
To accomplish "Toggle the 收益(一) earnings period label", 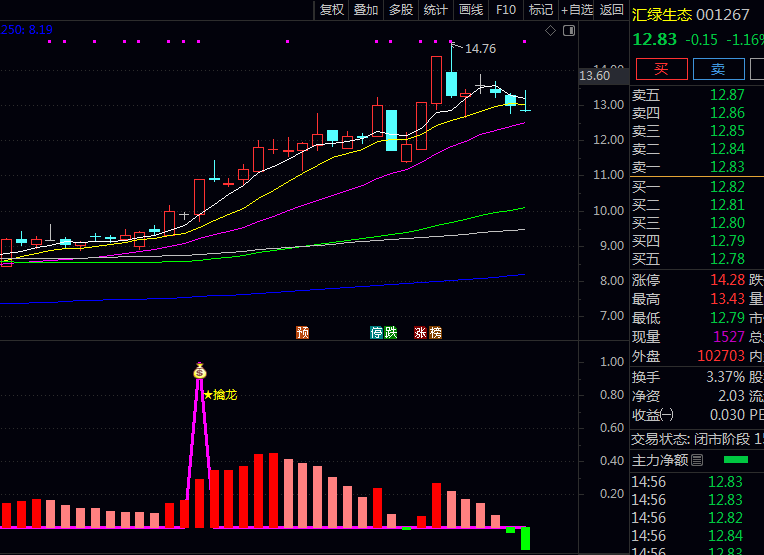I will [x=653, y=415].
